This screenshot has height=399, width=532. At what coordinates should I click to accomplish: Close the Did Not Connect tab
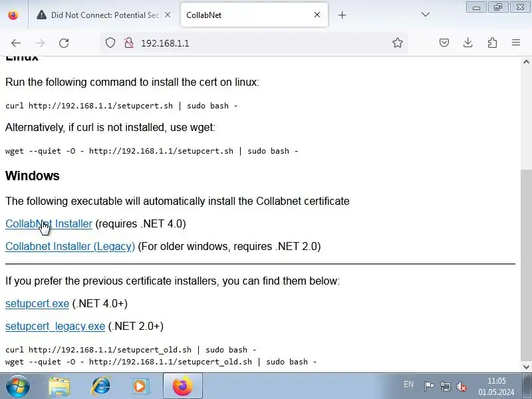click(168, 15)
